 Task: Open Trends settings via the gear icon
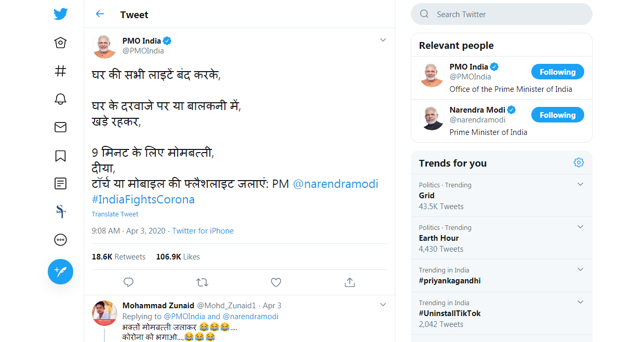coord(579,162)
